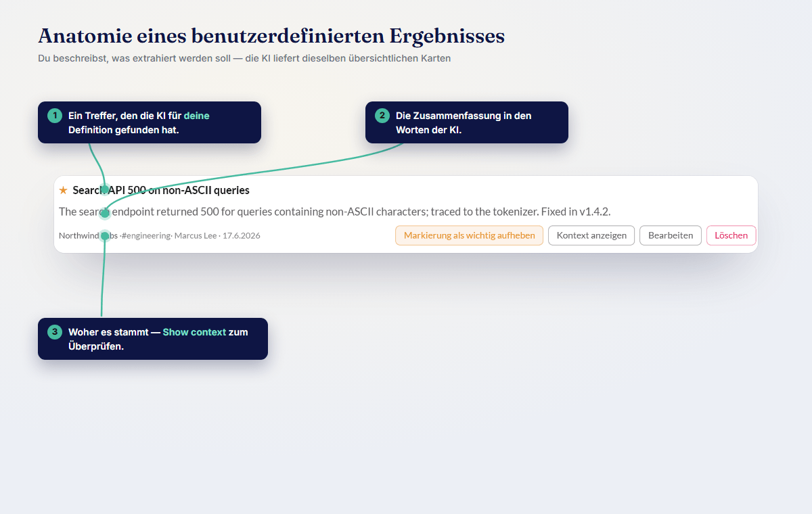Viewport: 812px width, 514px height.
Task: Click heading 'Anatomie eines benutzerdefinierten Ergebnisses'
Action: pyautogui.click(x=271, y=36)
